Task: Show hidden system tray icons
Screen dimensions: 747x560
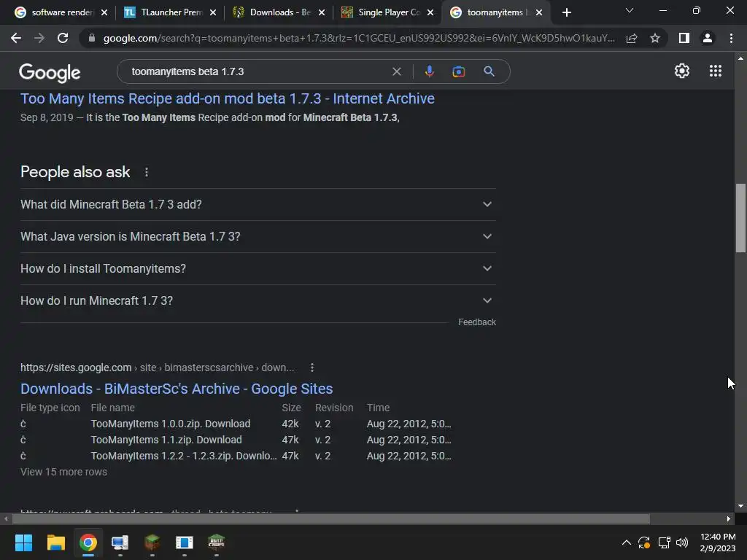Action: click(x=627, y=542)
